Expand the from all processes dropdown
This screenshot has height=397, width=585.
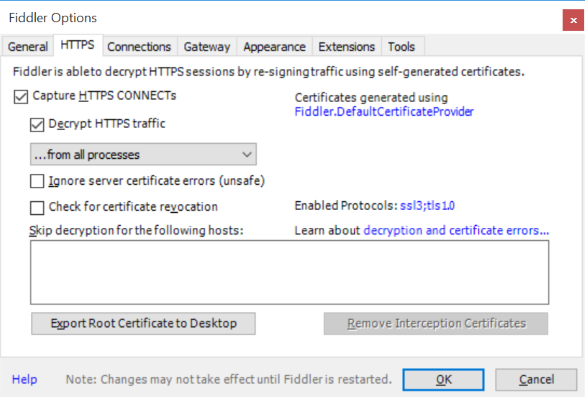[143, 154]
